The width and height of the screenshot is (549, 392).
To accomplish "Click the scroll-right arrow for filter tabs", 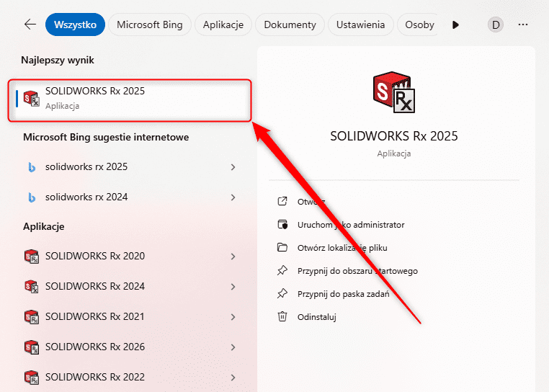I will tap(455, 24).
